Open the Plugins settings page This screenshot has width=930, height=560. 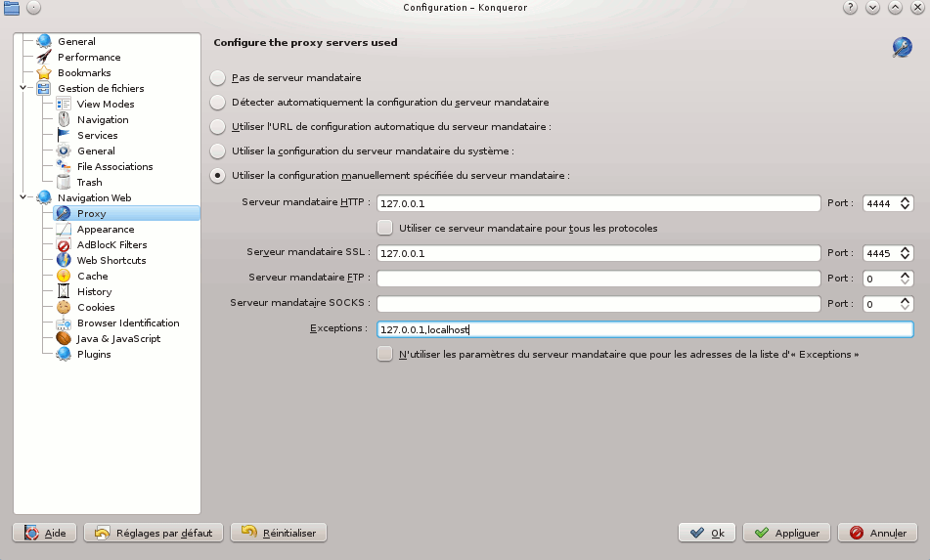coord(94,355)
